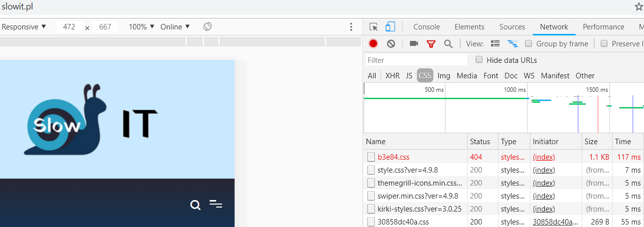Viewport: 644px width, 227px height.
Task: Open the website hamburger menu
Action: pyautogui.click(x=216, y=204)
